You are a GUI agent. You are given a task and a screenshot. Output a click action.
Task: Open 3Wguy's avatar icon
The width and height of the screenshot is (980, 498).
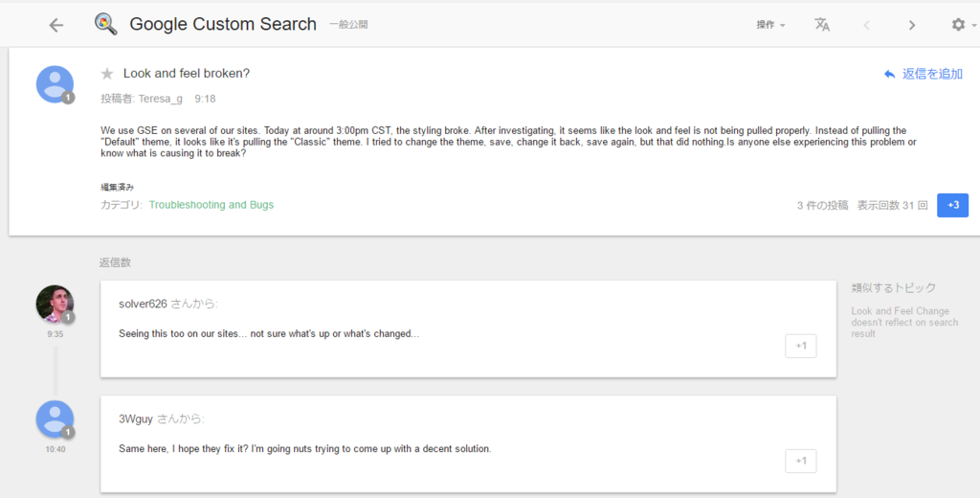pos(55,419)
